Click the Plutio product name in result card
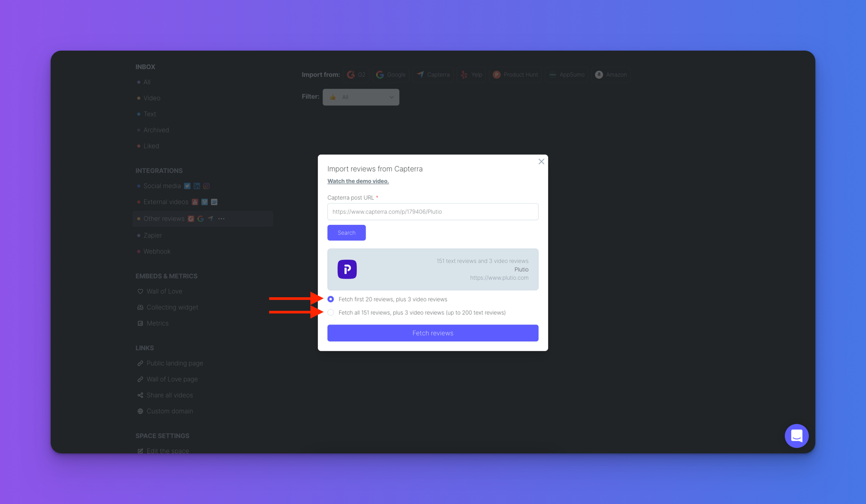 (x=522, y=270)
